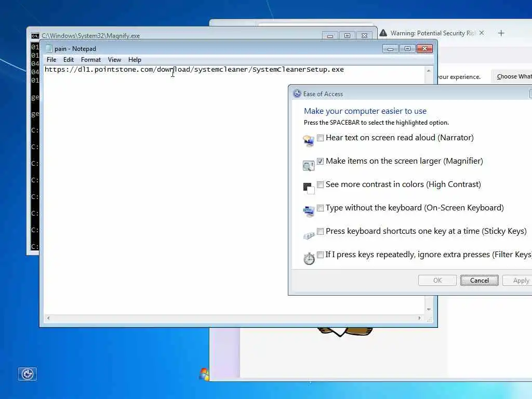Click the Sticky Keys icon
532x399 pixels.
click(x=309, y=235)
